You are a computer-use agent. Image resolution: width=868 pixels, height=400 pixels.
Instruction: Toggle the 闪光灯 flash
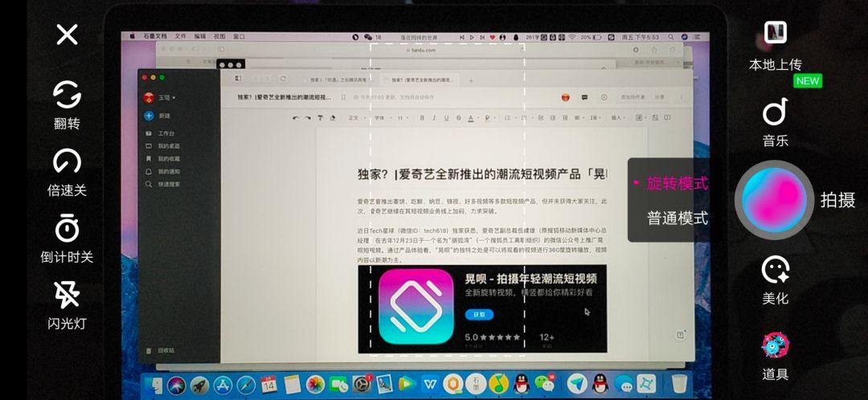67,305
